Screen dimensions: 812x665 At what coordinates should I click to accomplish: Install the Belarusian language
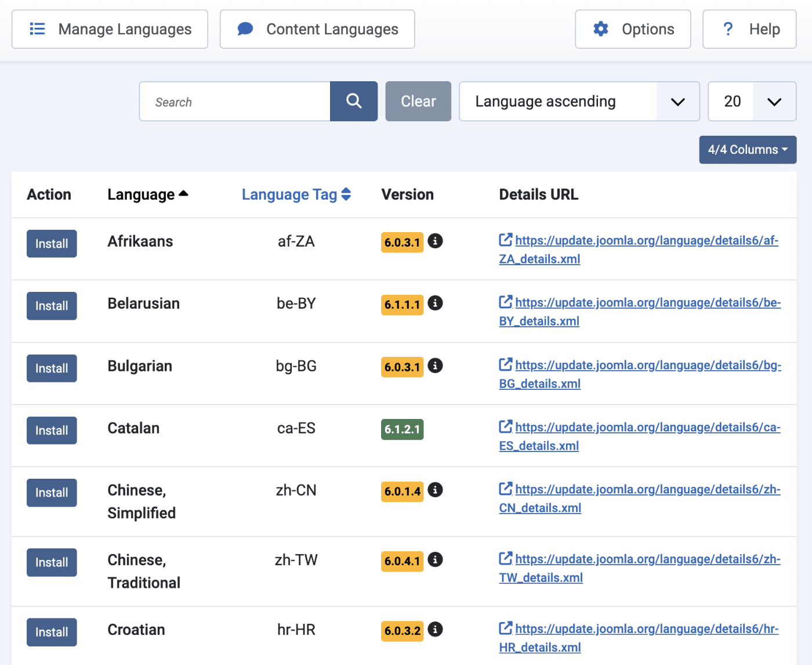52,306
